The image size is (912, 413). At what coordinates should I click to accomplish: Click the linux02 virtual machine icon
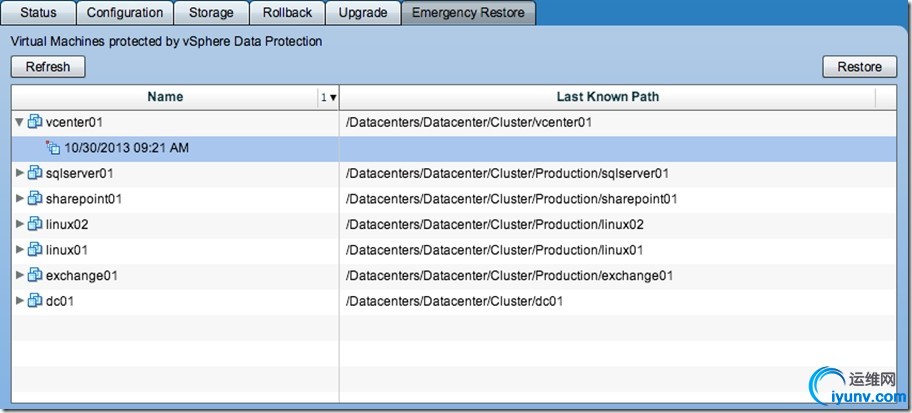pos(35,224)
